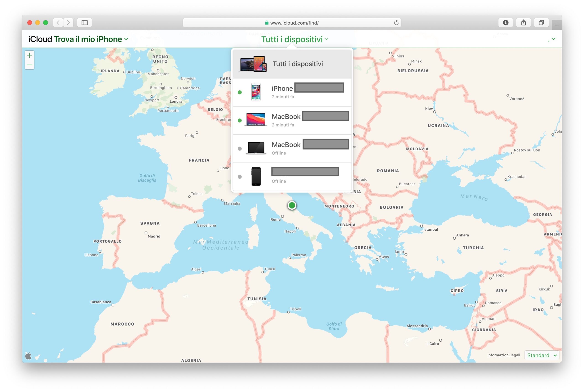This screenshot has height=392, width=584.
Task: Open Informazioni legali link
Action: [x=503, y=355]
